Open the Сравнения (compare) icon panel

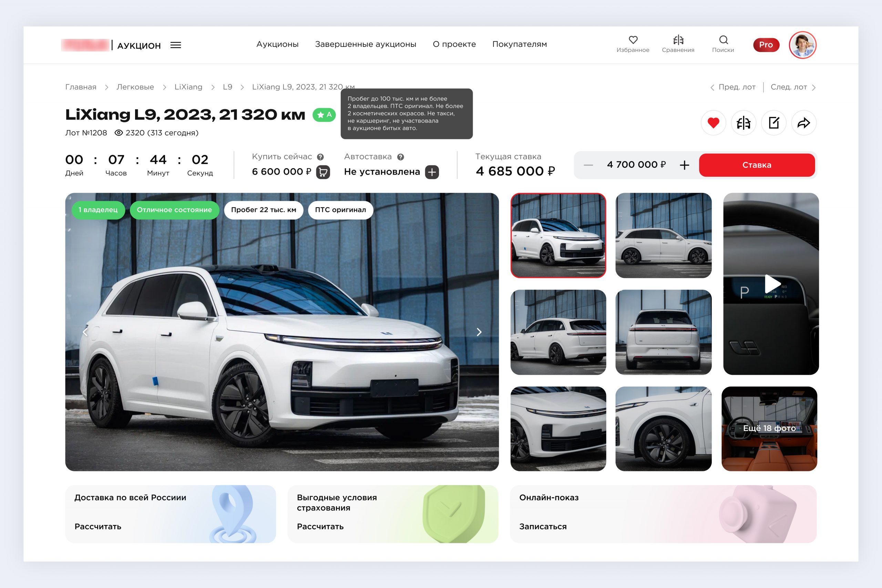click(677, 40)
